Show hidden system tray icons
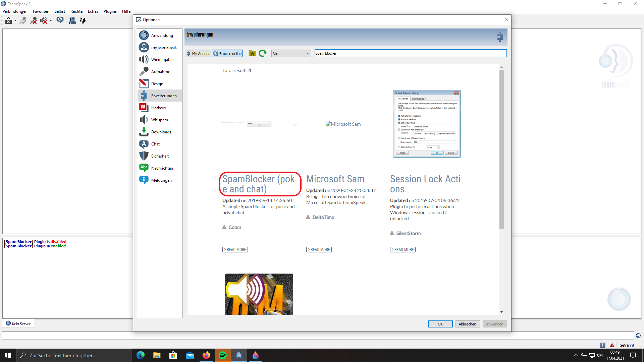 click(576, 355)
